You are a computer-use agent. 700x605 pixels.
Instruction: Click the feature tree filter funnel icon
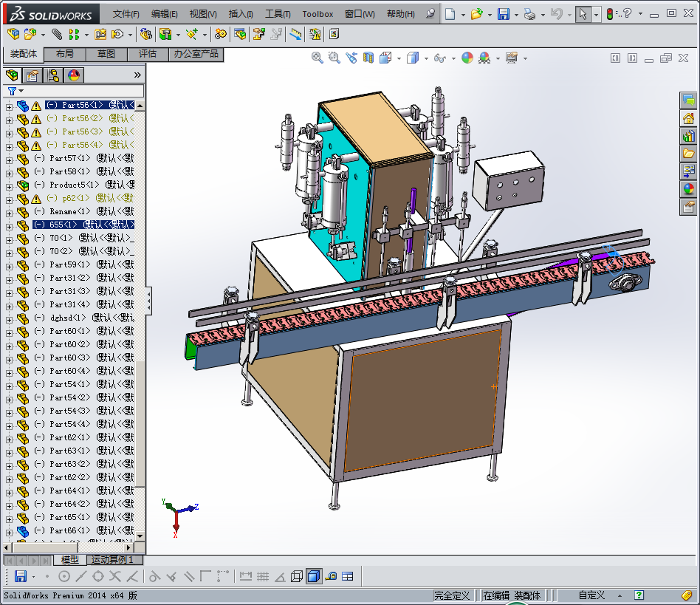pos(12,91)
